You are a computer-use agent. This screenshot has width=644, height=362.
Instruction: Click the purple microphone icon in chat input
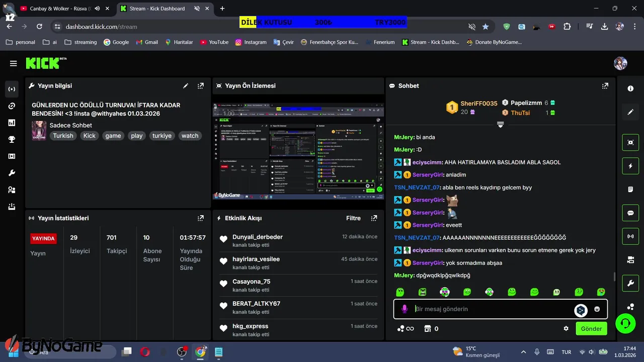pyautogui.click(x=405, y=309)
